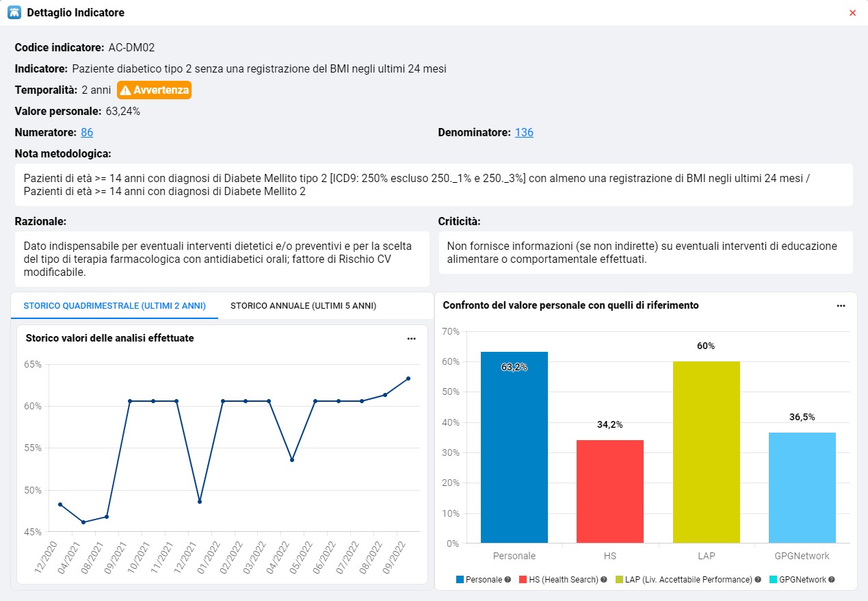Toggle HS (Health Search) series in legend
The image size is (868, 601).
click(564, 579)
